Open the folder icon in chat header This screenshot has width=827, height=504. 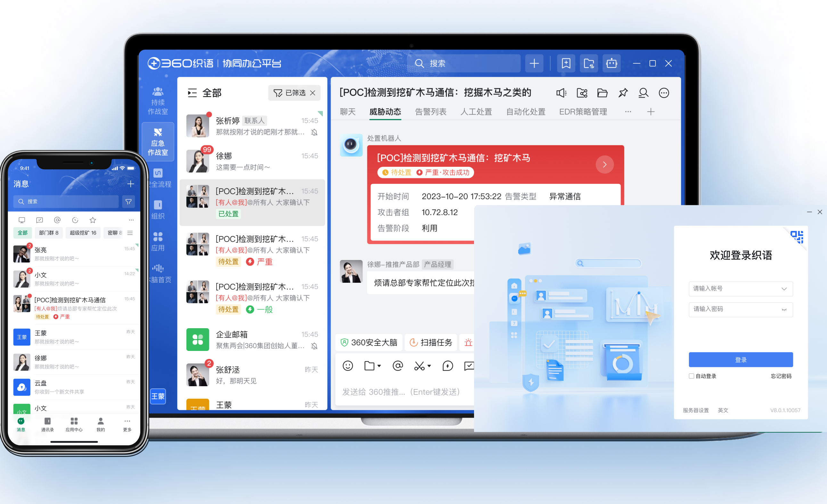[602, 93]
